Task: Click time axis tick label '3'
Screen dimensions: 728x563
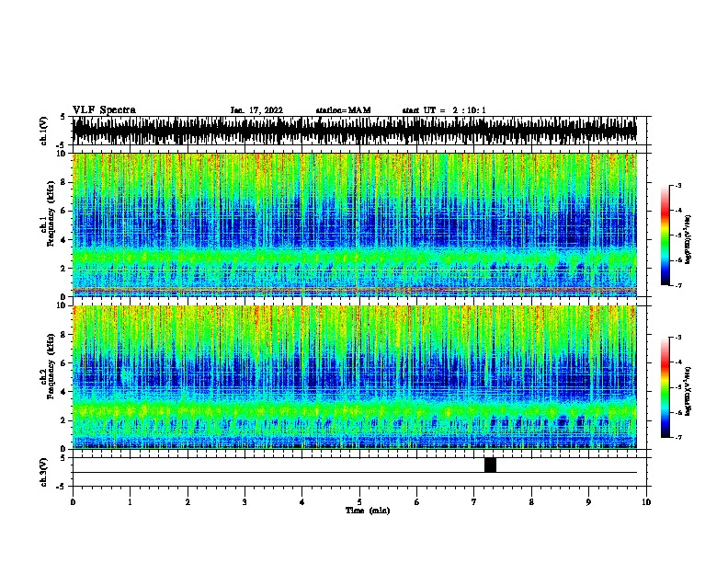Action: pos(245,502)
